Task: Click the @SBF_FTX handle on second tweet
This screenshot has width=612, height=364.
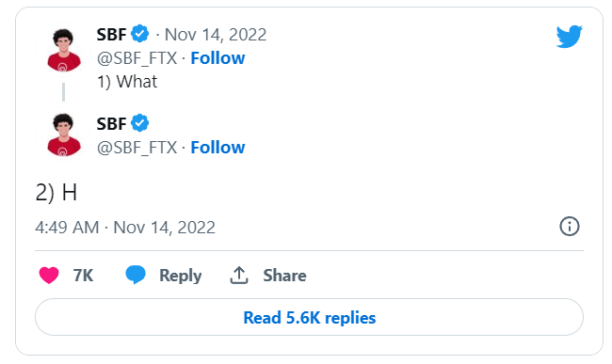Action: 137,148
